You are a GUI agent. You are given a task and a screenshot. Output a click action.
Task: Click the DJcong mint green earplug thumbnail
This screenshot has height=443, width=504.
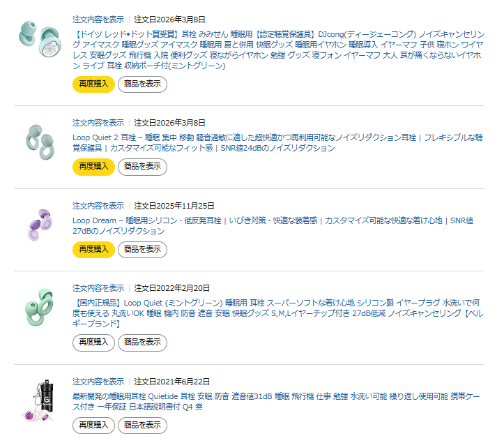tap(40, 40)
